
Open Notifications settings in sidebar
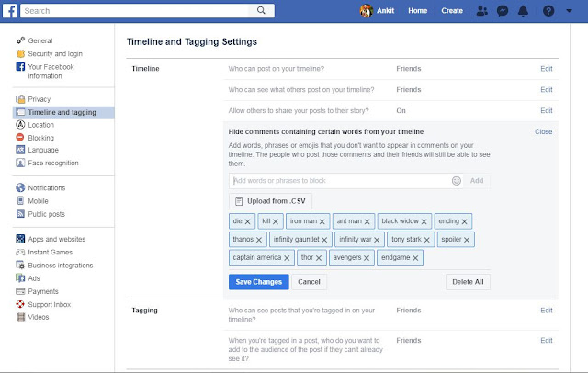[47, 187]
